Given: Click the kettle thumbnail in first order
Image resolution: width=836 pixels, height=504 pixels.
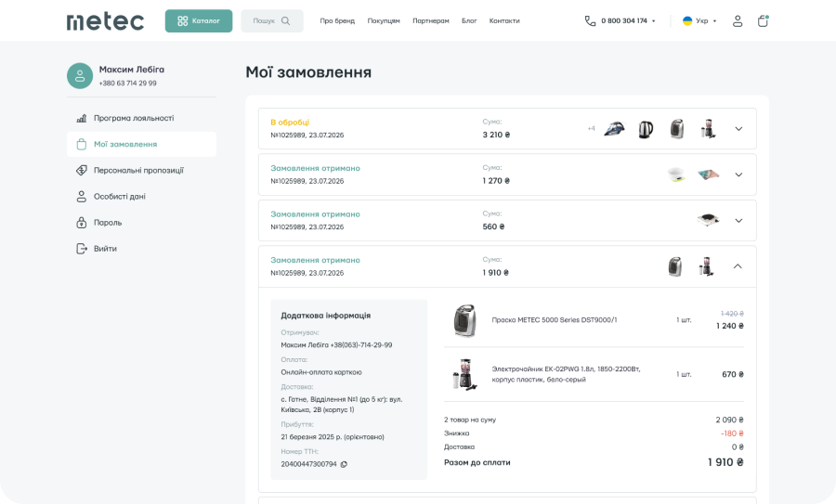Looking at the screenshot, I should pos(646,129).
